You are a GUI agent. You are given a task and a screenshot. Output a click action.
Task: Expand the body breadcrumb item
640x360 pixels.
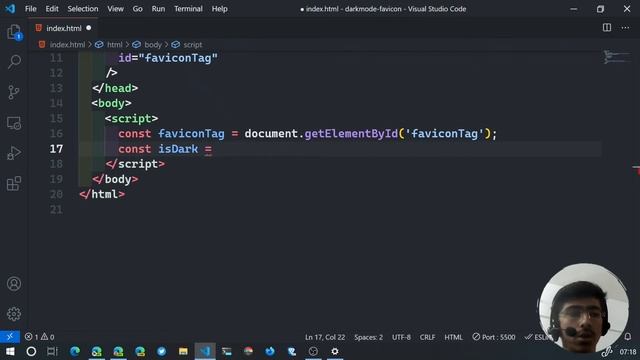click(x=153, y=44)
